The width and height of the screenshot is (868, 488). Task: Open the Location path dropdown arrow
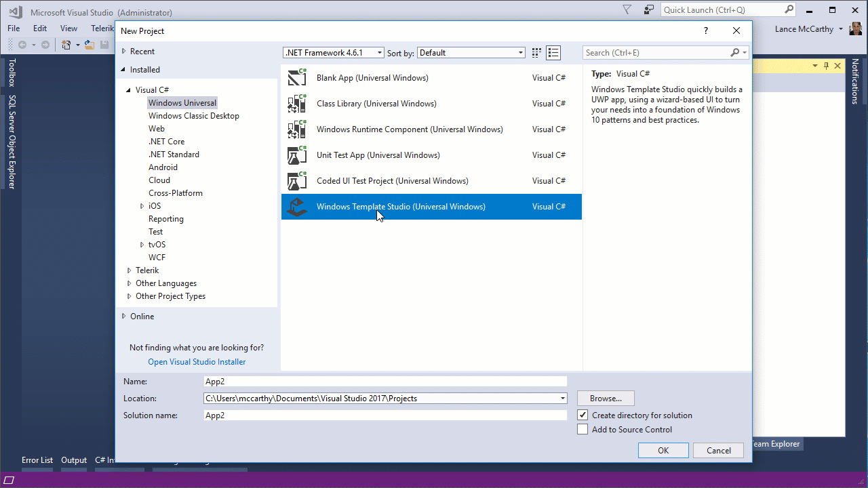(563, 399)
